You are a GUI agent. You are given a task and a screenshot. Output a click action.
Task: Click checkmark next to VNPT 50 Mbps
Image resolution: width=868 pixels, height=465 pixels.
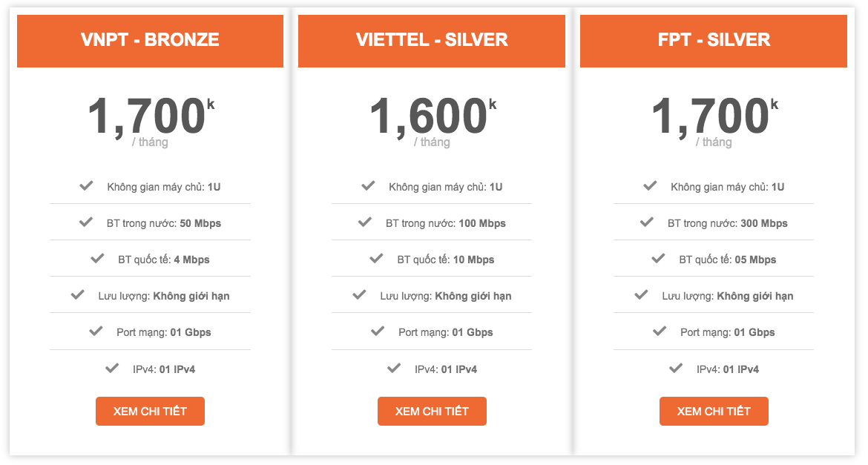pos(85,222)
